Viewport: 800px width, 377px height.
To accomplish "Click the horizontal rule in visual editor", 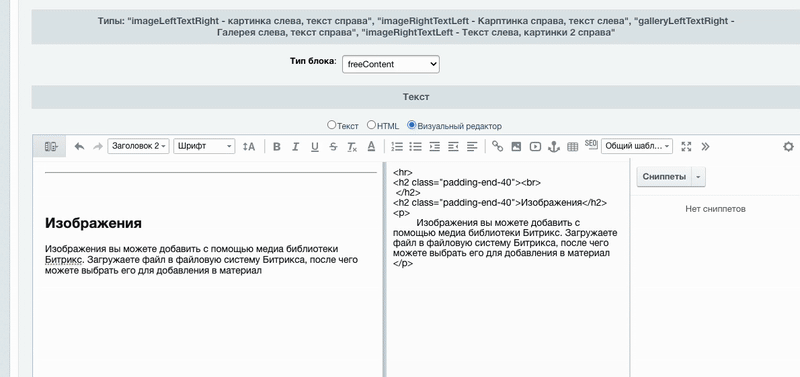I will (211, 172).
